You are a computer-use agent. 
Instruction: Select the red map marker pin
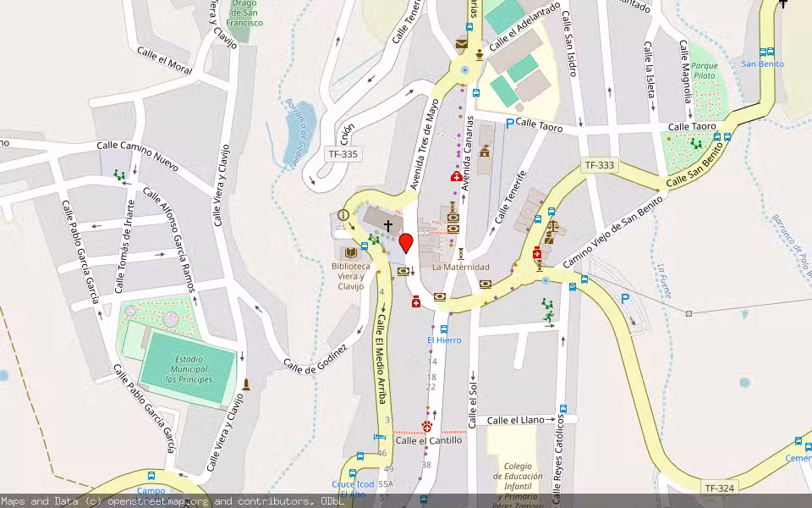[408, 244]
